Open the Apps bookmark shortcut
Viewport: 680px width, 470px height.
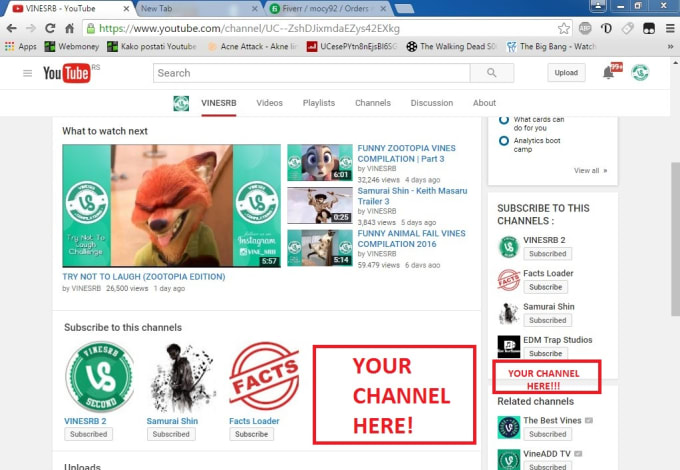pyautogui.click(x=21, y=46)
